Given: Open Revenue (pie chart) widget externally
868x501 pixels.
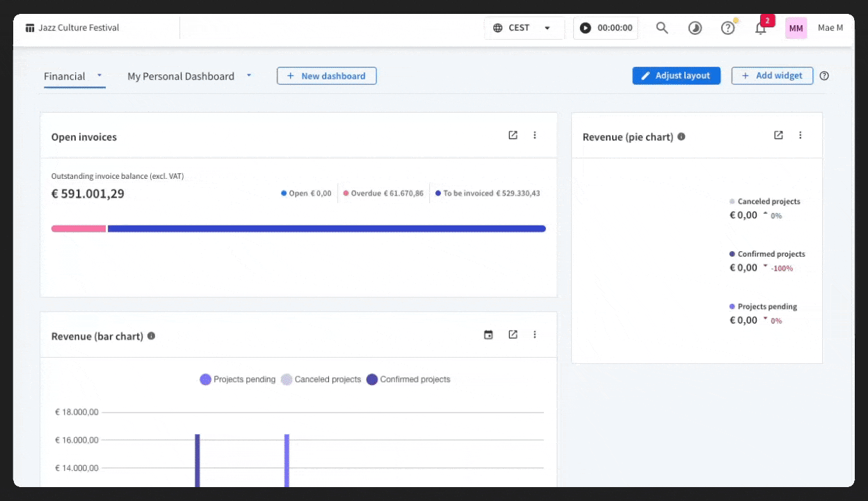Looking at the screenshot, I should click(x=778, y=135).
